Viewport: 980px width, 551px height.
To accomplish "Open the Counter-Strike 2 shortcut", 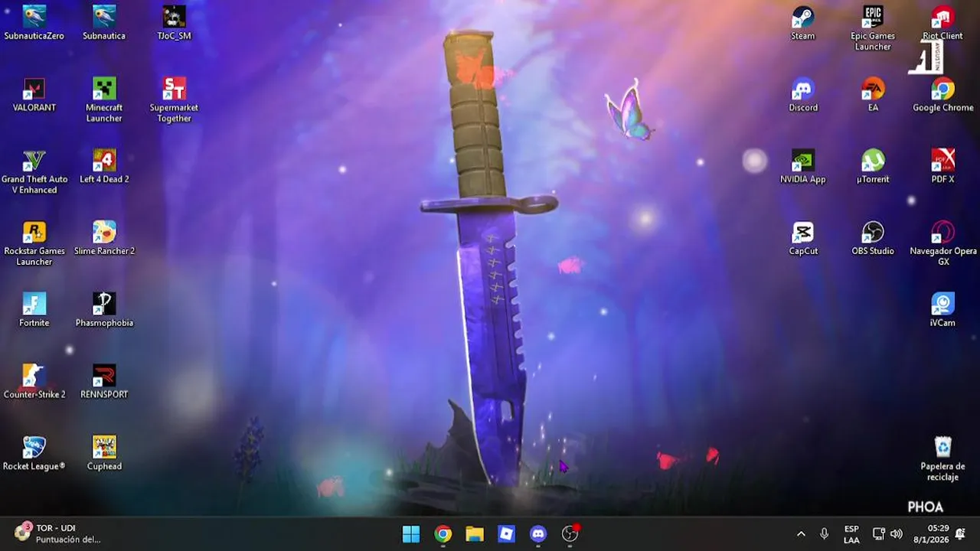I will pos(34,382).
